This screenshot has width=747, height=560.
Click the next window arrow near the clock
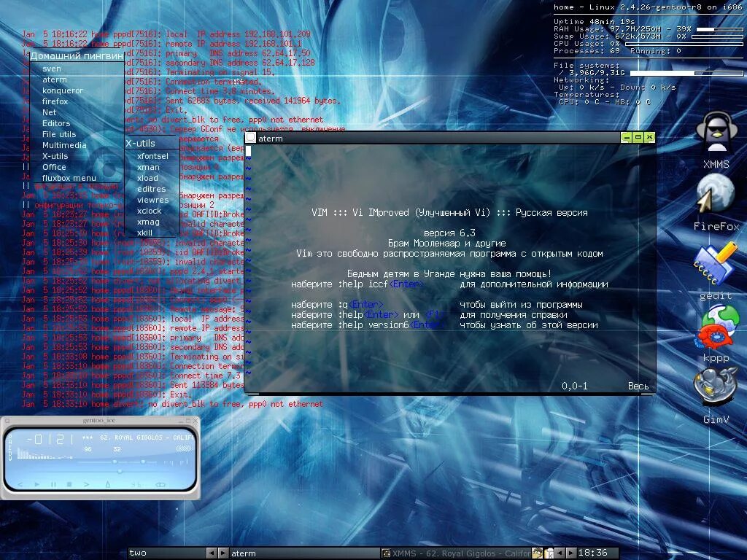pos(571,553)
